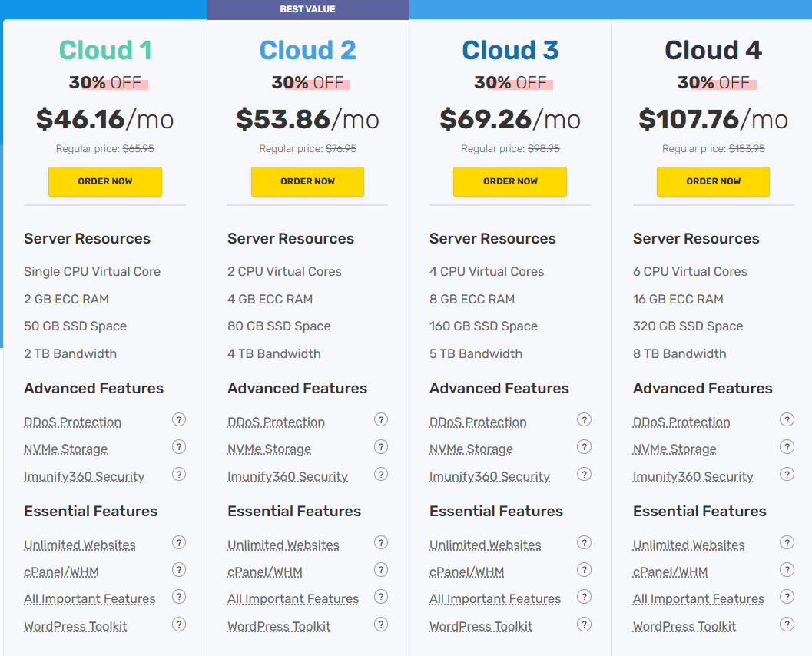
Task: Select the Cloud 2 plan title
Action: point(307,51)
